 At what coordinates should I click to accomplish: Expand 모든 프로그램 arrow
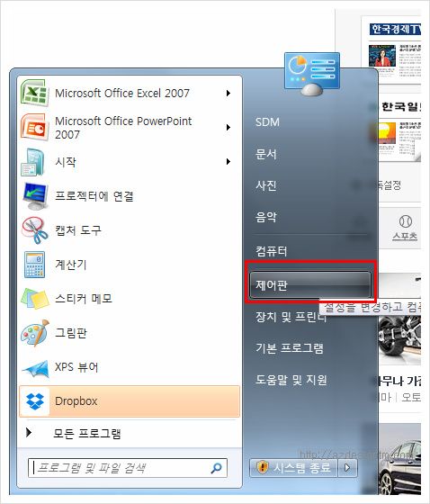coord(29,433)
